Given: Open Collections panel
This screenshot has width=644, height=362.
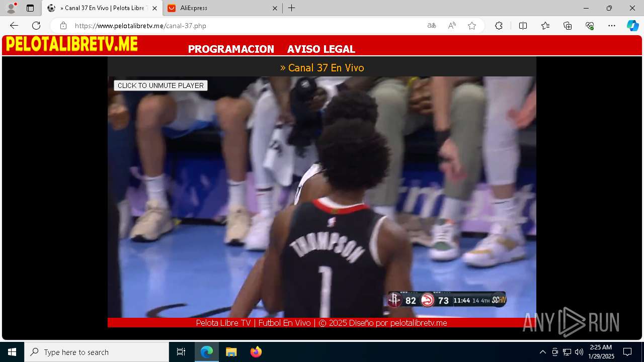Looking at the screenshot, I should 568,26.
